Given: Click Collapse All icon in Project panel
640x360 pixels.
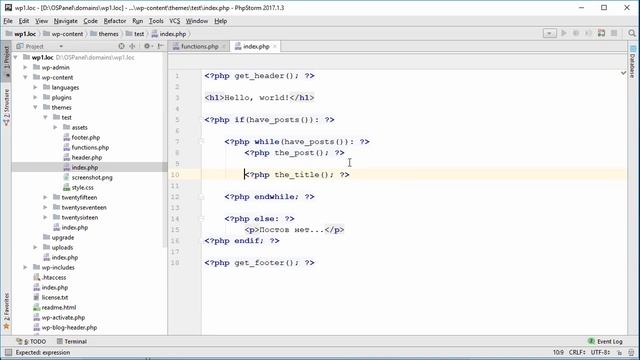Looking at the screenshot, I should [132, 46].
